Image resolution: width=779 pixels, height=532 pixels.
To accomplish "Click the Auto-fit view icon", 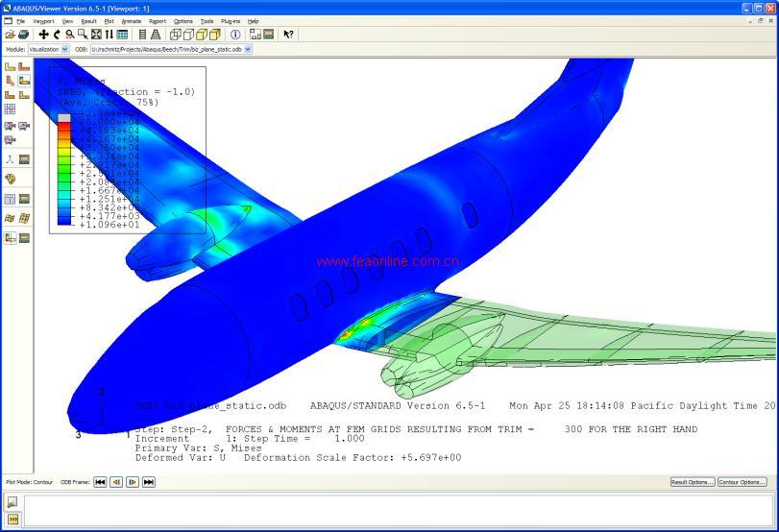I will pyautogui.click(x=96, y=34).
